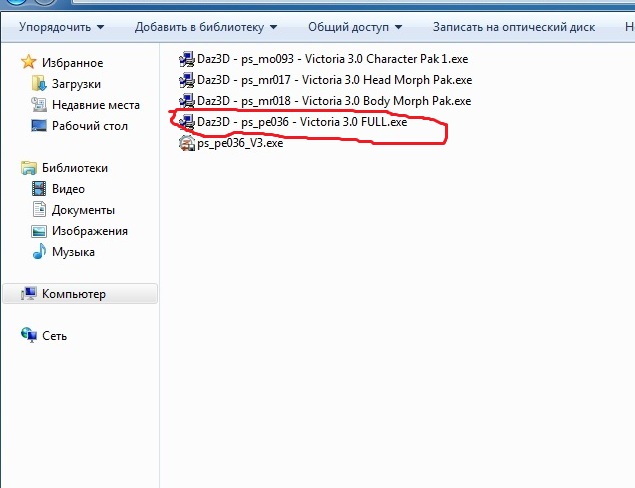Click the Компьютер icon in sidebar
The width and height of the screenshot is (635, 488).
(29, 293)
